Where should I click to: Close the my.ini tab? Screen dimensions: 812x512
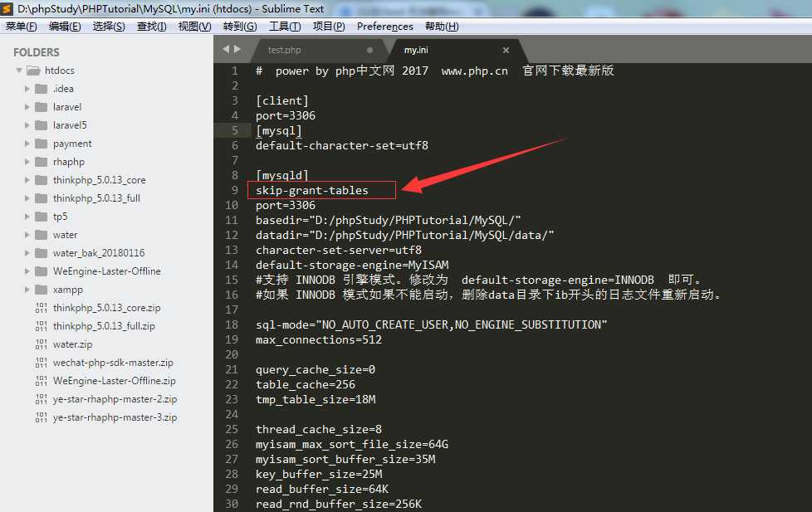point(506,51)
